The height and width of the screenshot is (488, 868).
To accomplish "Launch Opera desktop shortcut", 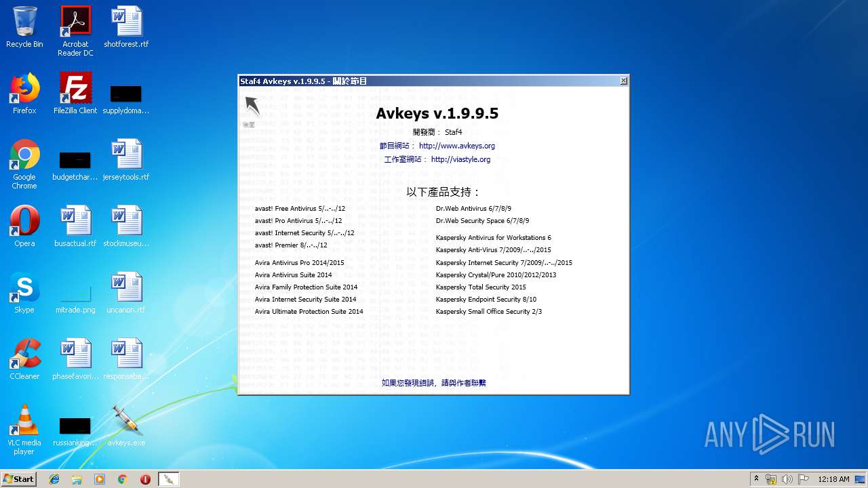I will click(24, 226).
